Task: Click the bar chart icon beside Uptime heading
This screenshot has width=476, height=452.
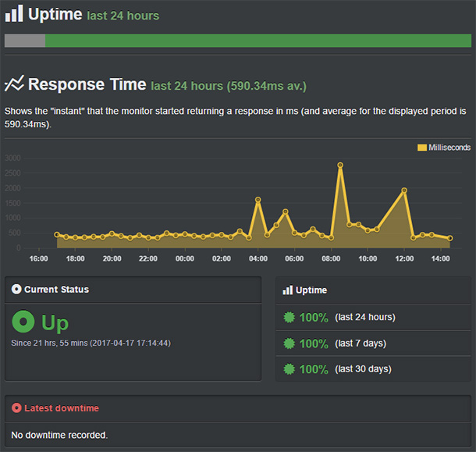Action: click(14, 13)
